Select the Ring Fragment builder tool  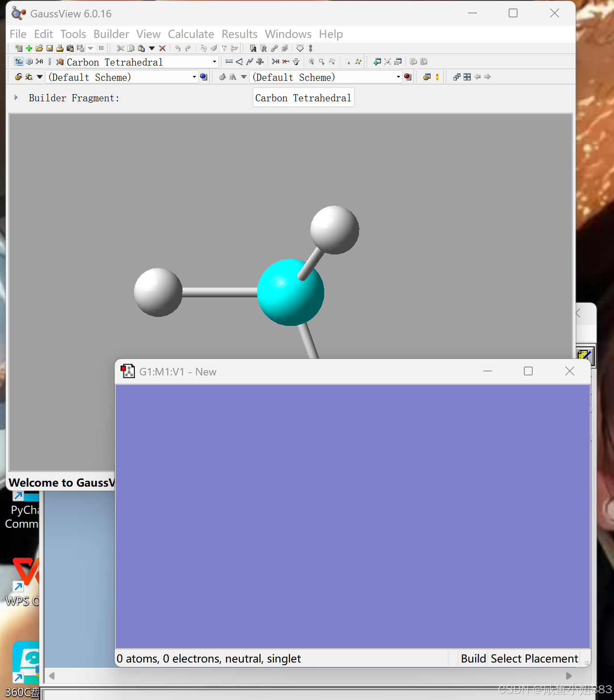[29, 62]
